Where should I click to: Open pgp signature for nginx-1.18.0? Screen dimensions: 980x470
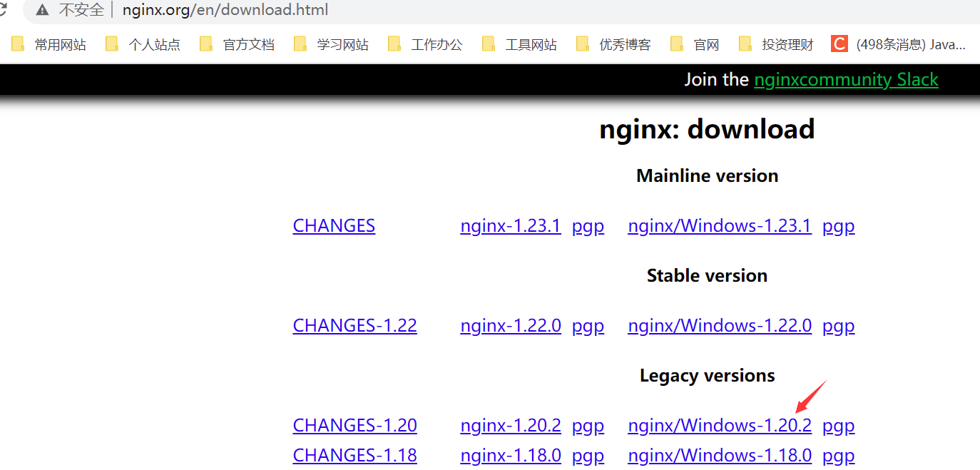coord(588,456)
